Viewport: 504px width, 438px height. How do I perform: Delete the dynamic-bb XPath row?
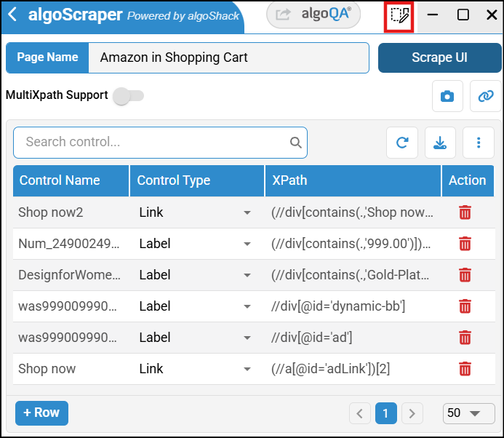click(x=465, y=306)
